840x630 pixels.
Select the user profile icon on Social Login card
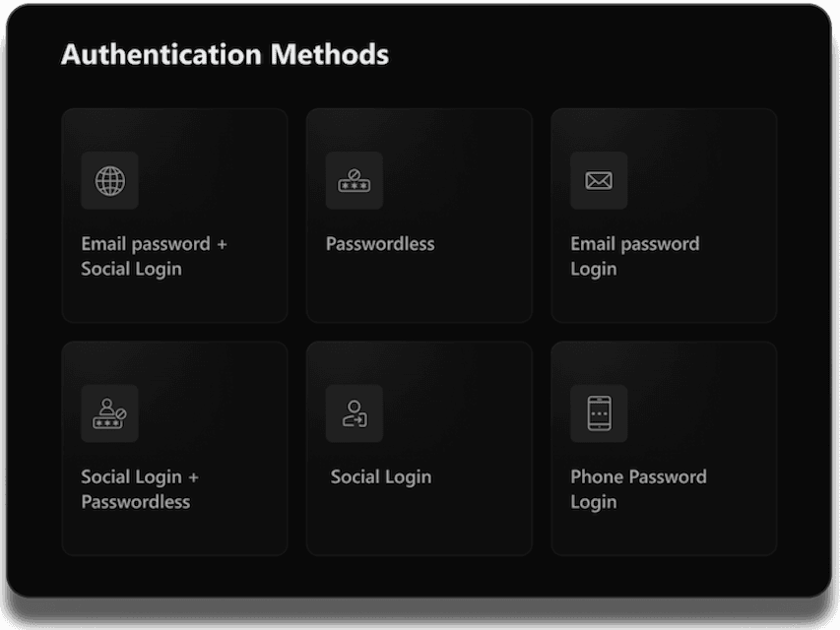pyautogui.click(x=354, y=413)
